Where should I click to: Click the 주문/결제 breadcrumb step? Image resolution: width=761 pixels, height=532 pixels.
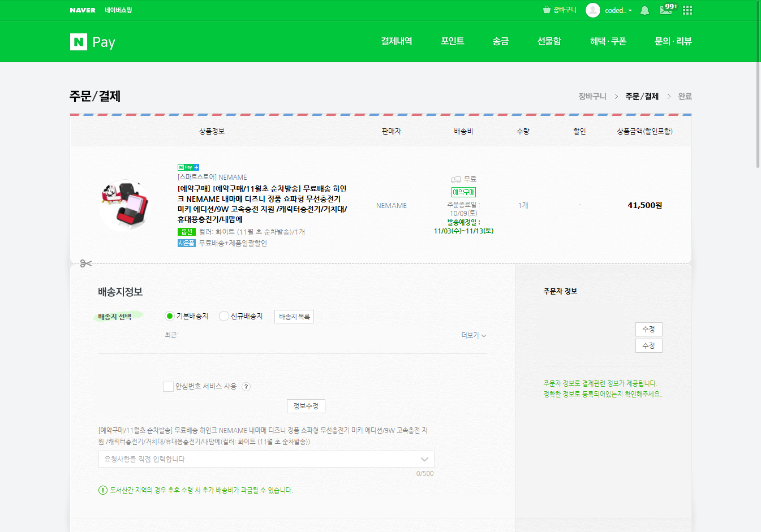[x=642, y=97]
